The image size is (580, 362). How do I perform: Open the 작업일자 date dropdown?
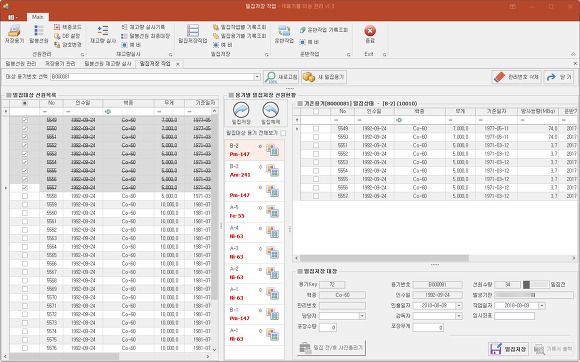[x=542, y=306]
